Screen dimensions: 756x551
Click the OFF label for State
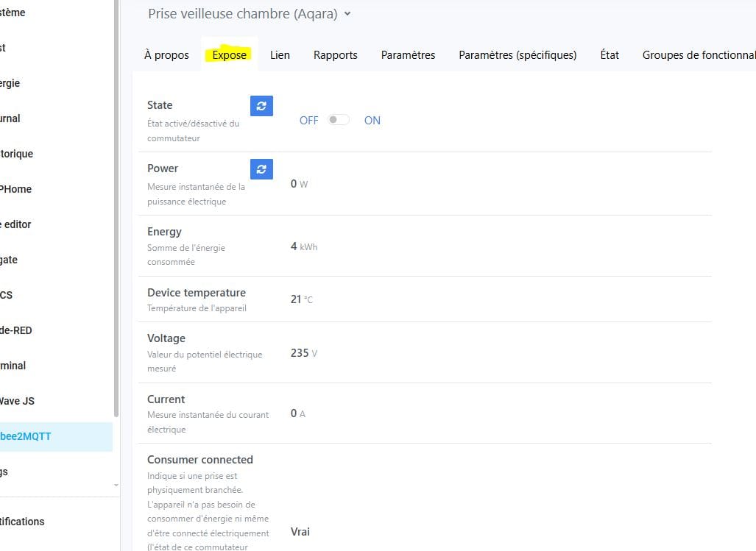[x=308, y=121]
